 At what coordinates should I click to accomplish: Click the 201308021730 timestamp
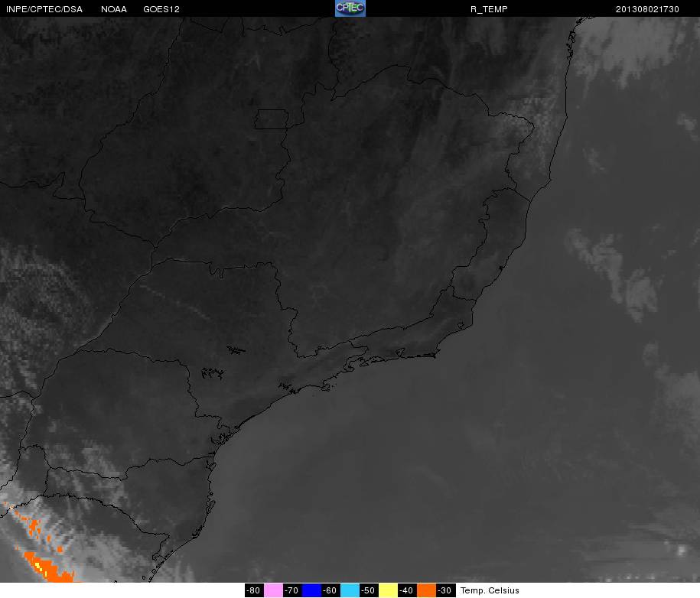pos(647,9)
